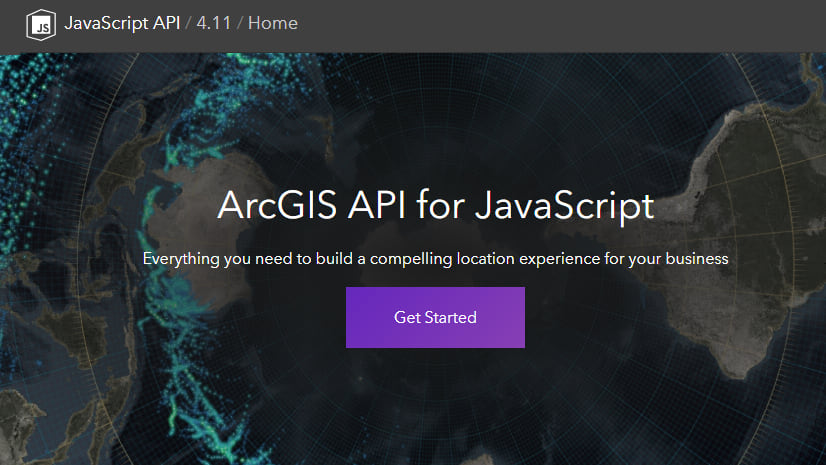This screenshot has width=826, height=465.
Task: Click the 'Everything you need to build' tagline
Action: pyautogui.click(x=436, y=259)
